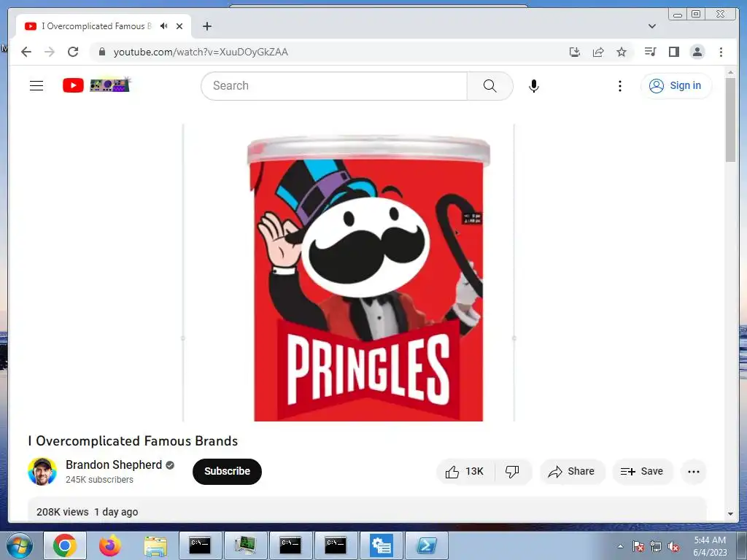This screenshot has width=747, height=560.
Task: Click the scrollbar up arrow
Action: pyautogui.click(x=730, y=72)
